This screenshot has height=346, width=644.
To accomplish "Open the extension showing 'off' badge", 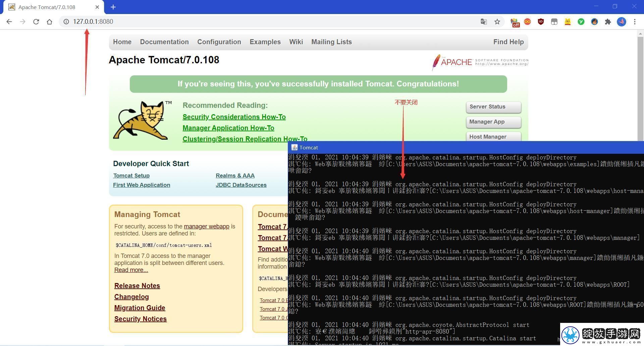I will [515, 22].
